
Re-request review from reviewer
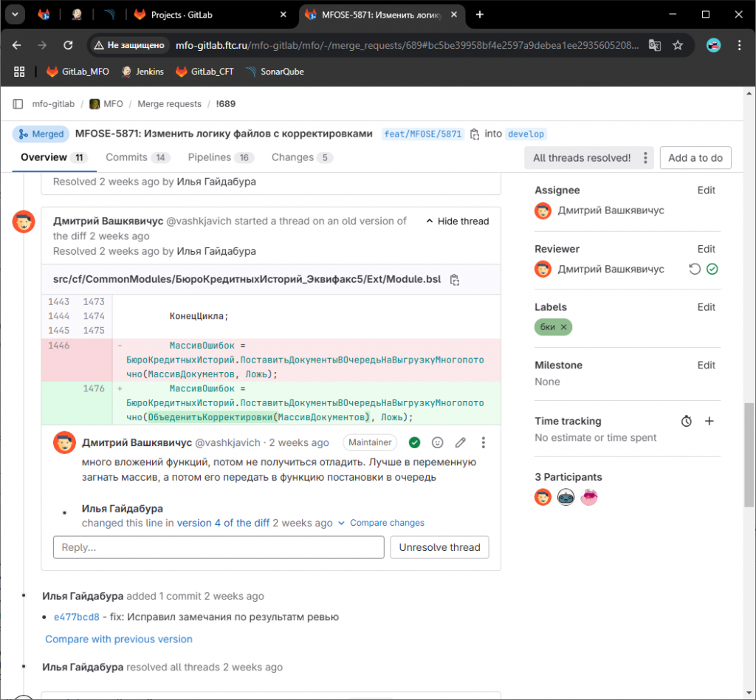click(x=694, y=269)
